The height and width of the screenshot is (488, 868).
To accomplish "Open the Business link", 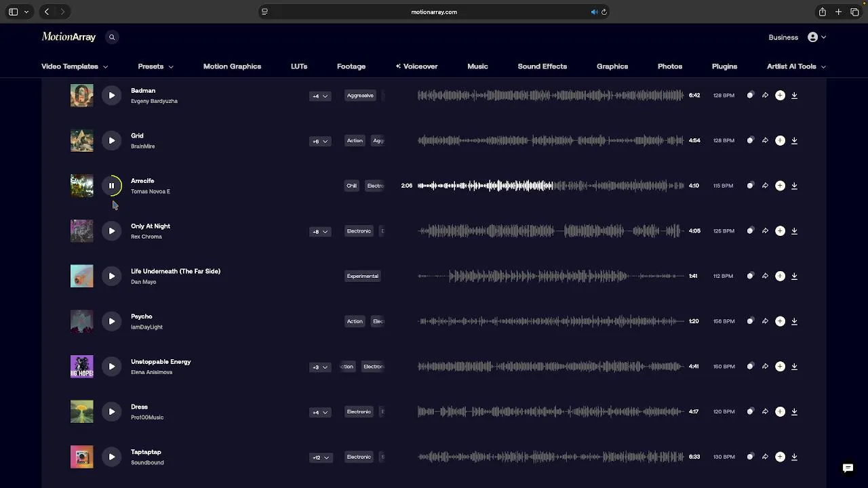I will click(783, 37).
